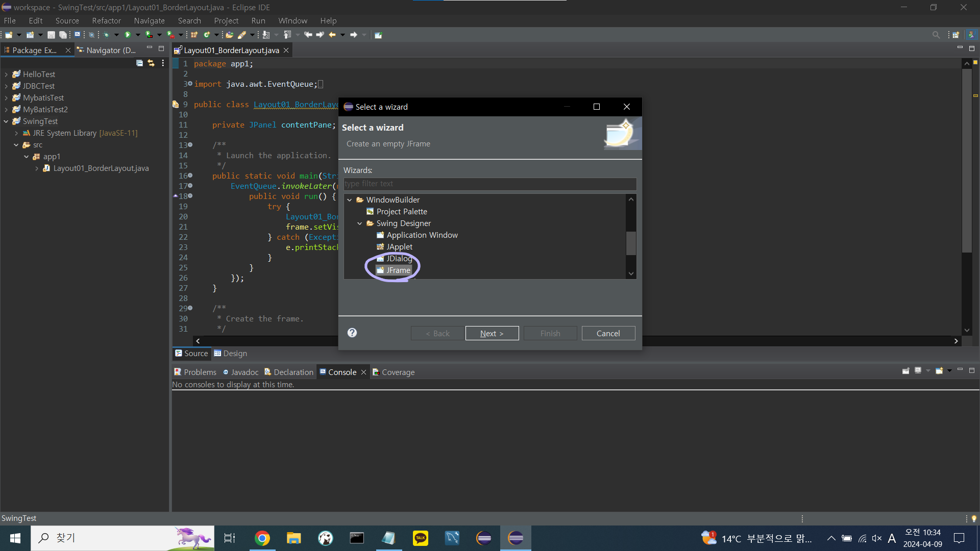Viewport: 980px width, 551px height.
Task: Open the Project menu
Action: tap(226, 21)
